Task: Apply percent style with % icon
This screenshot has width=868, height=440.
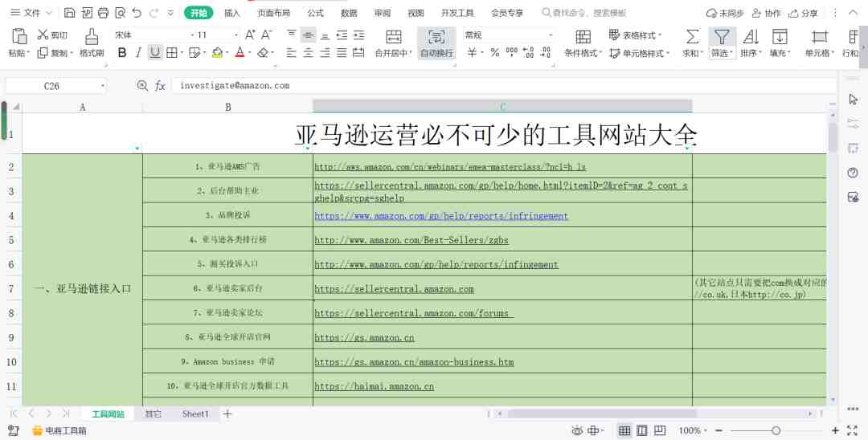Action: 495,52
